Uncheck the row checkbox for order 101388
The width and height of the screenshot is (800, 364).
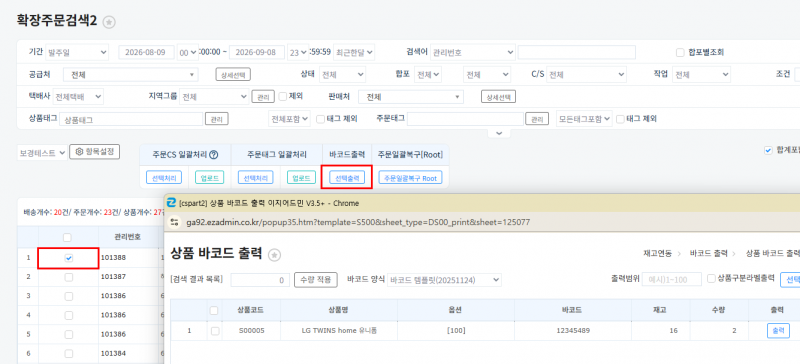tap(68, 258)
